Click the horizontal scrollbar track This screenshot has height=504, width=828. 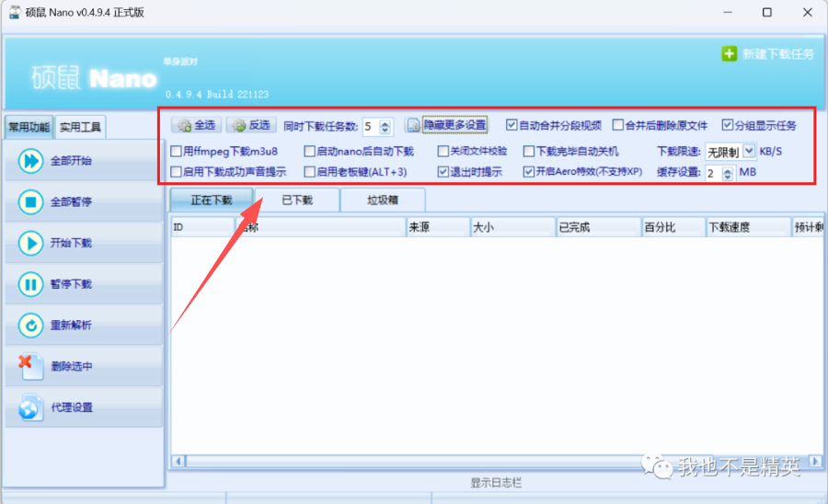tap(497, 462)
